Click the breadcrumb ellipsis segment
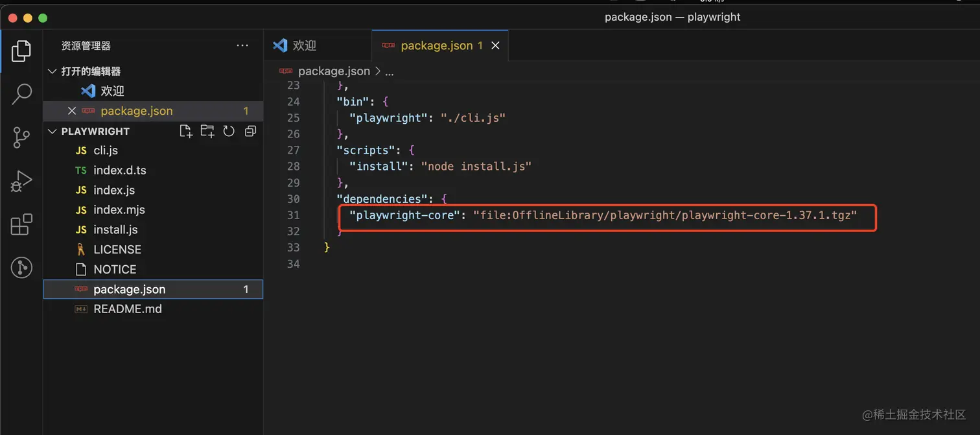Image resolution: width=980 pixels, height=435 pixels. 390,72
